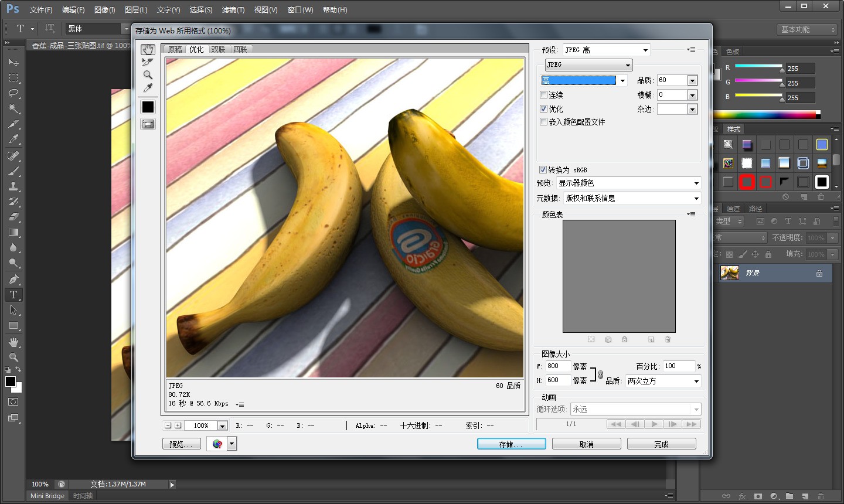Open the 品质 60 value dropdown arrow
The width and height of the screenshot is (844, 504).
692,80
